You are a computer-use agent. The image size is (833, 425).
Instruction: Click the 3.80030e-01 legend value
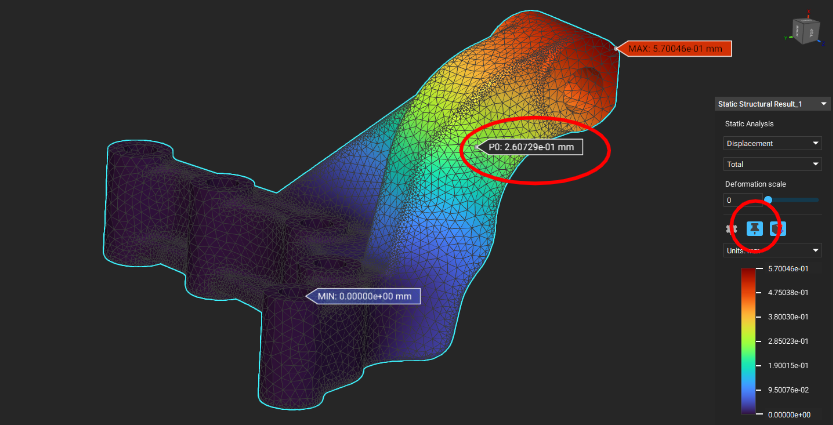point(788,317)
